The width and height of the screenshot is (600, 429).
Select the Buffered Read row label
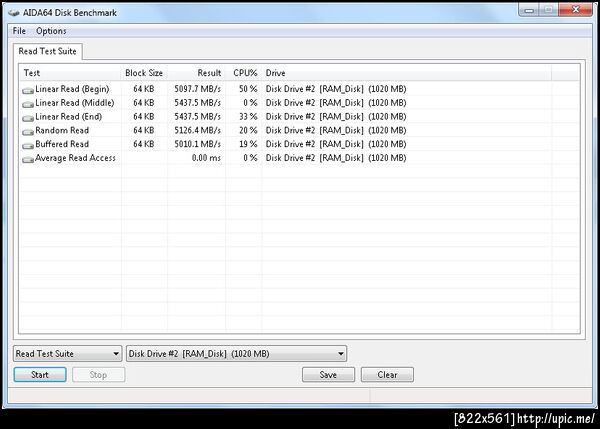[62, 144]
